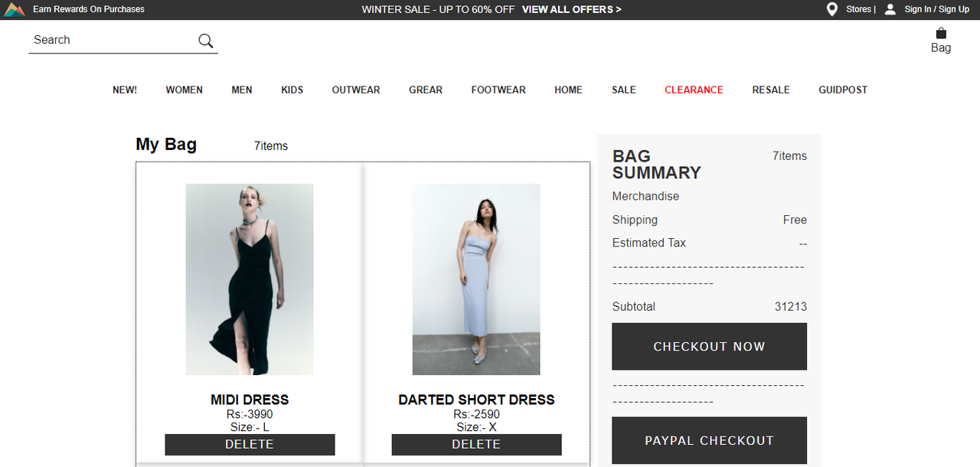980x467 pixels.
Task: Open the MEN menu
Action: pos(242,90)
